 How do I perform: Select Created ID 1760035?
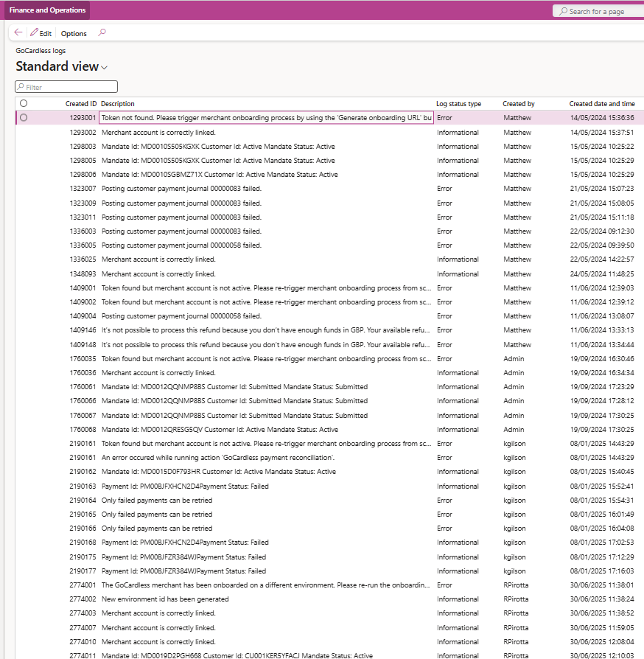tap(83, 359)
